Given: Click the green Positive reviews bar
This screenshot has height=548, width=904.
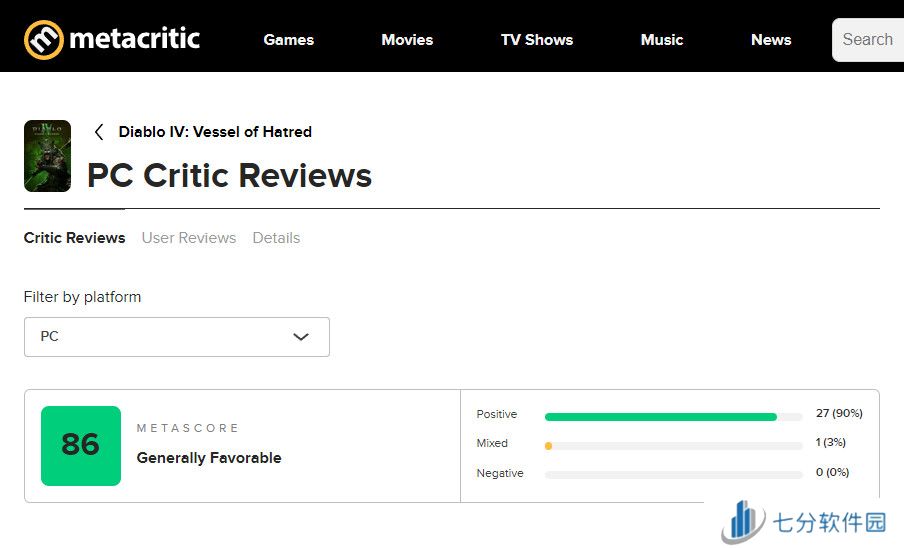Looking at the screenshot, I should pos(660,416).
